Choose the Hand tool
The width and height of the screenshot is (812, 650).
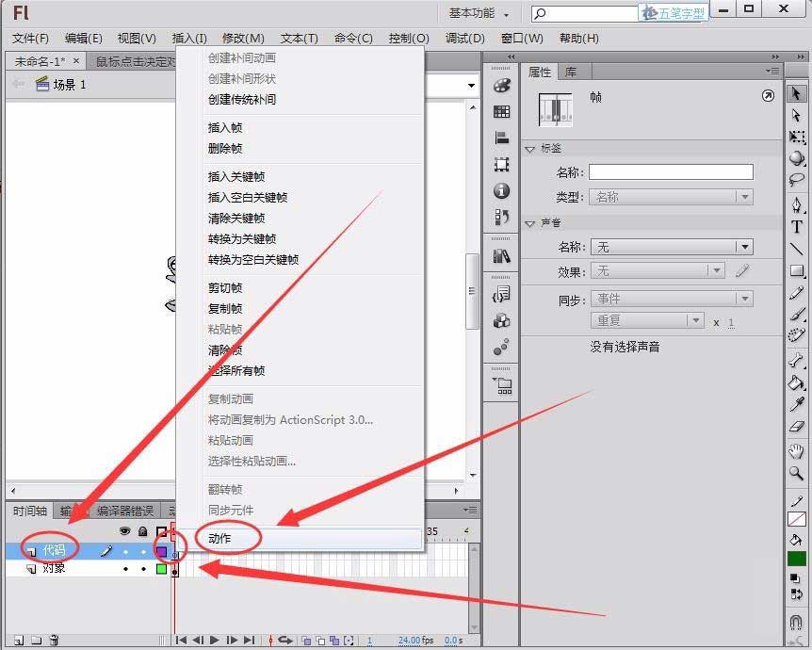[796, 451]
